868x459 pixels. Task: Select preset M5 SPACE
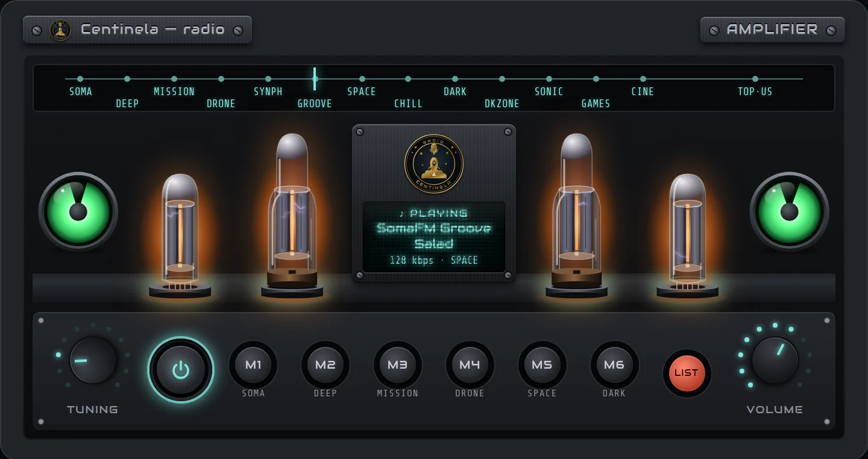click(542, 364)
